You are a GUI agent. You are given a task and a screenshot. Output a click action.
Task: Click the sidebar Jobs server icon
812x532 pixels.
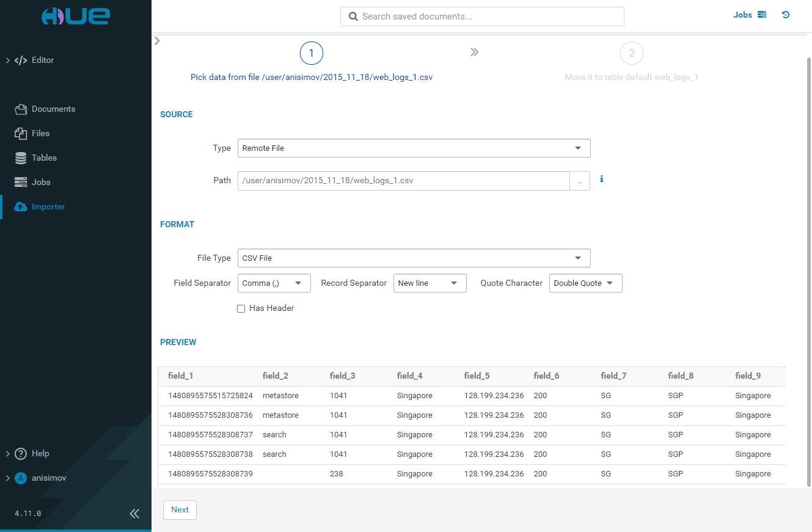(x=21, y=182)
